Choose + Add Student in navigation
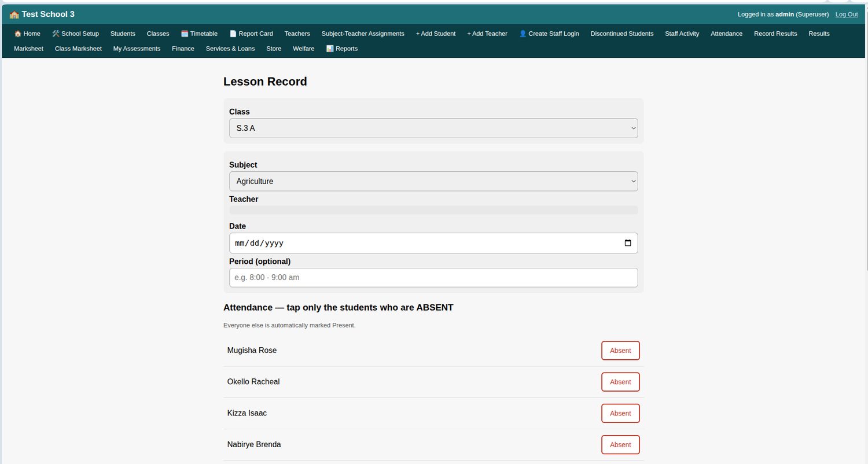 click(x=436, y=34)
